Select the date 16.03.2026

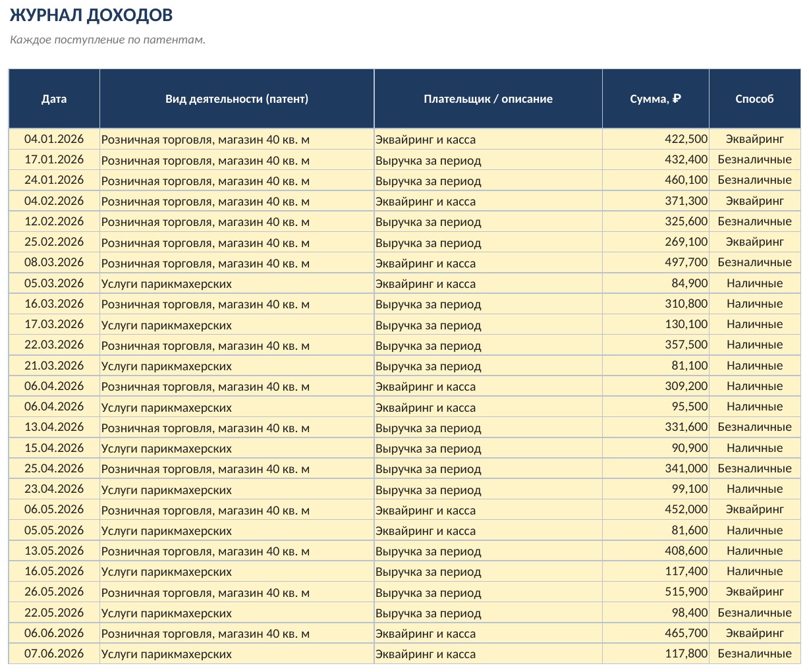coord(54,304)
